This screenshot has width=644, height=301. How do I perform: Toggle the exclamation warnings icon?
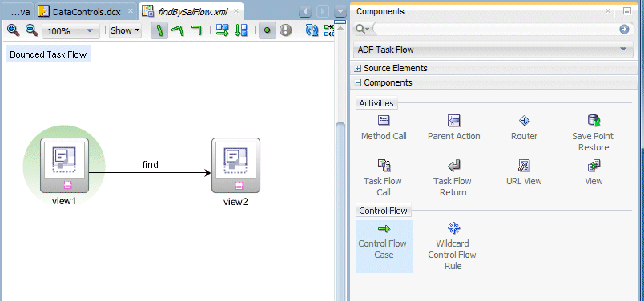[x=285, y=30]
